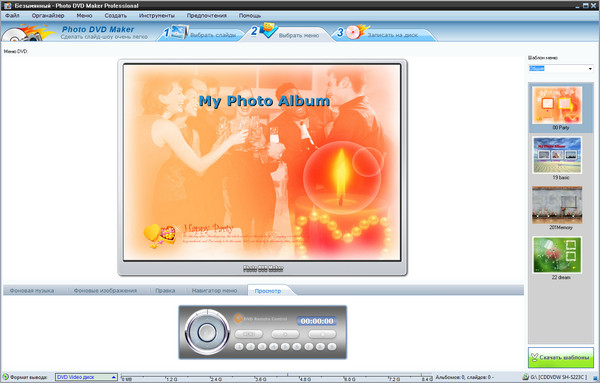Click the 00:00:00 time display
The image size is (600, 383).
click(x=317, y=321)
